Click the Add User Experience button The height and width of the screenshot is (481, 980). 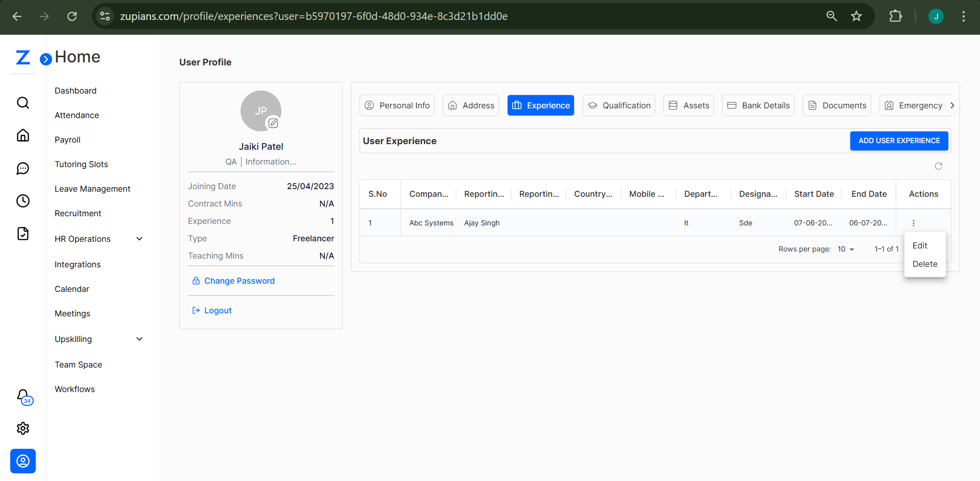tap(899, 141)
